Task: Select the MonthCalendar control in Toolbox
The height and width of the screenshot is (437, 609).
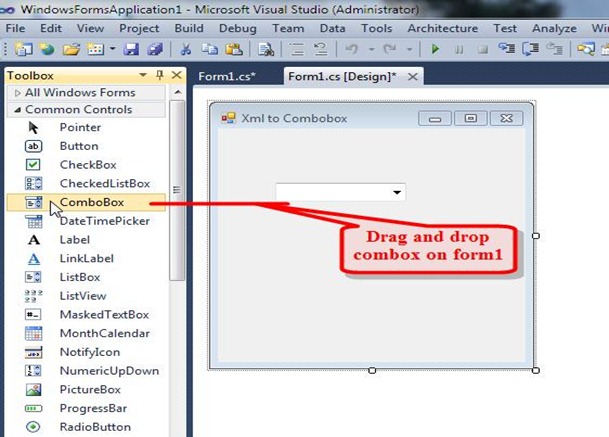Action: pyautogui.click(x=86, y=333)
